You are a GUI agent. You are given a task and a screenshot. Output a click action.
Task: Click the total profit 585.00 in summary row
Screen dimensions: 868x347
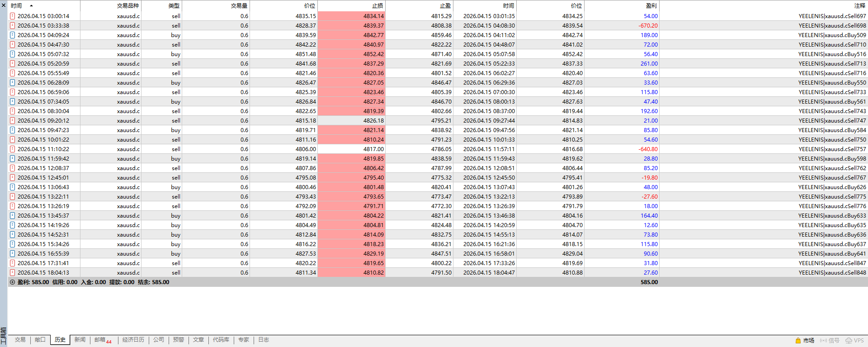pyautogui.click(x=649, y=282)
